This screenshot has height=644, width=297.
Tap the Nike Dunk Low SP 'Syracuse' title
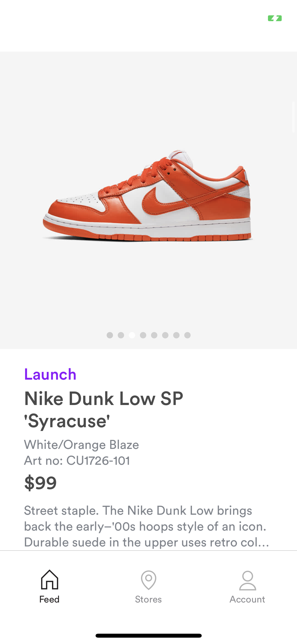tap(103, 410)
